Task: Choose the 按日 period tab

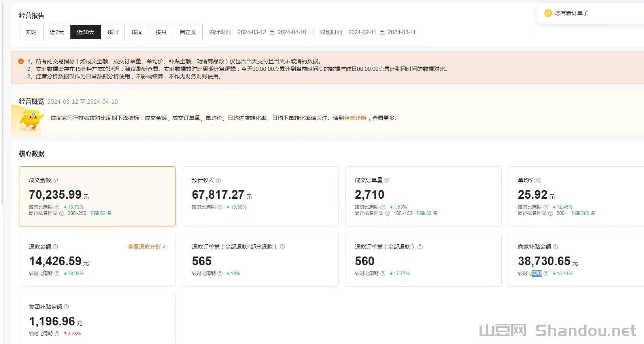Action: [x=113, y=32]
